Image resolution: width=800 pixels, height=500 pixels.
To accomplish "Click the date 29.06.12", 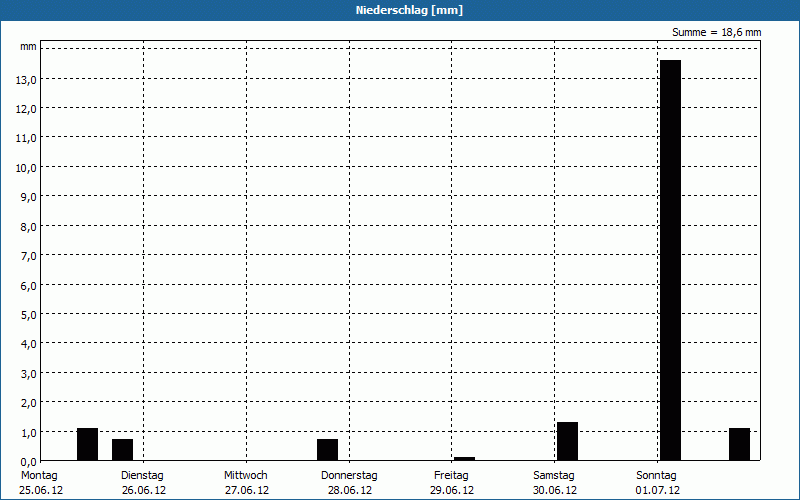I will point(452,490).
